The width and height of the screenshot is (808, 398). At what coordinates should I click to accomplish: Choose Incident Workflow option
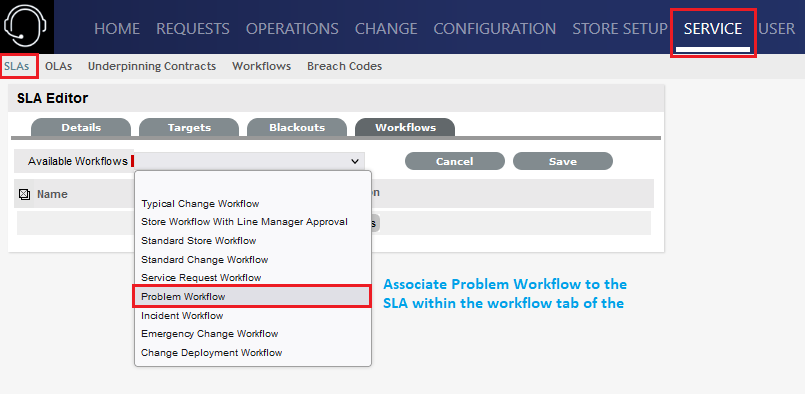tap(182, 316)
